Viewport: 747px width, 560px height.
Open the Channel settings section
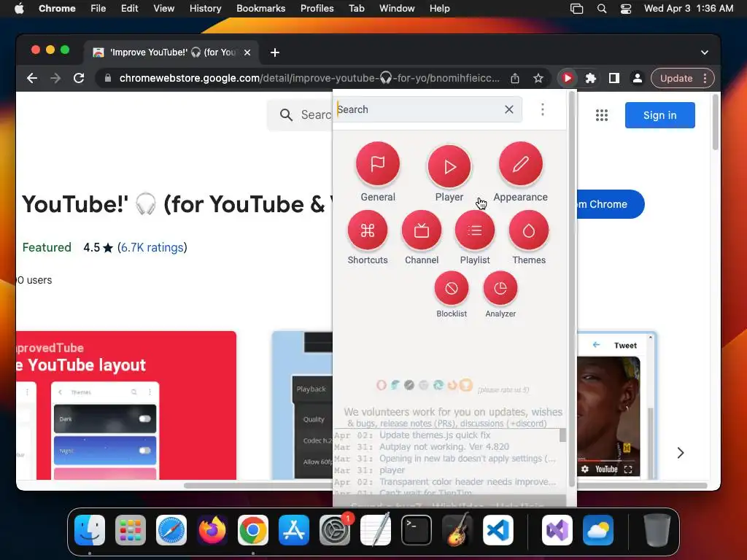[422, 231]
